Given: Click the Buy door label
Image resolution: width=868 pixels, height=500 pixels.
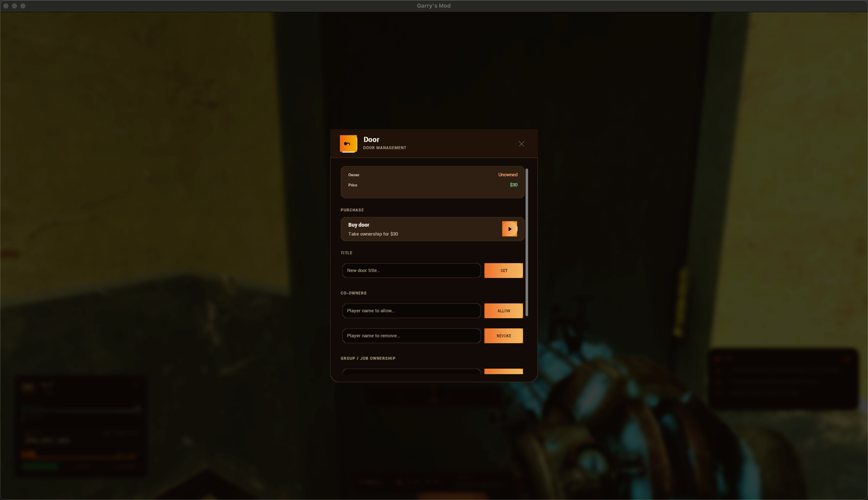Looking at the screenshot, I should 358,225.
